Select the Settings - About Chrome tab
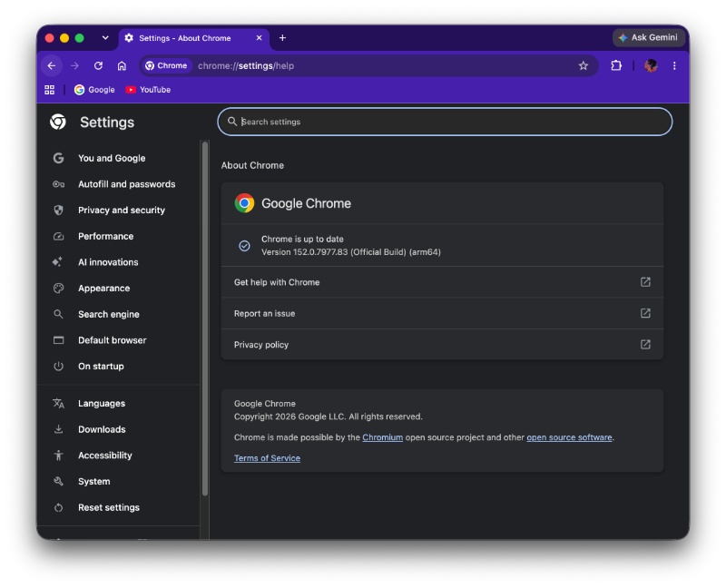Viewport: 726px width, 588px height. [194, 38]
